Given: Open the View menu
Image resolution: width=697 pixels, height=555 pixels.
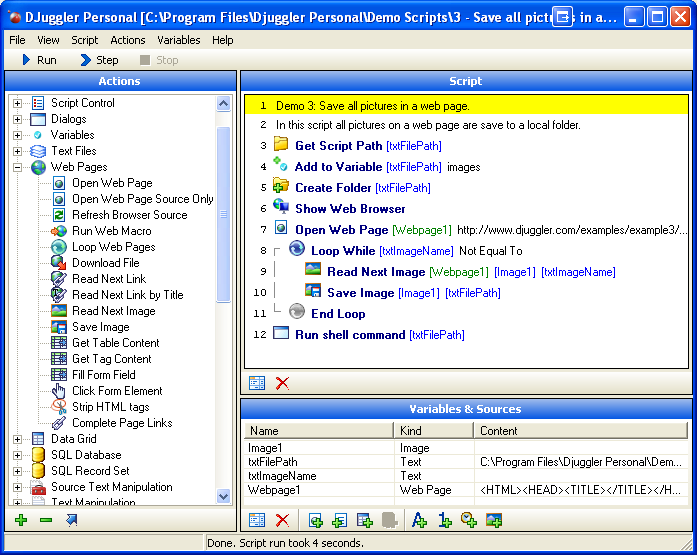Looking at the screenshot, I should pyautogui.click(x=48, y=40).
